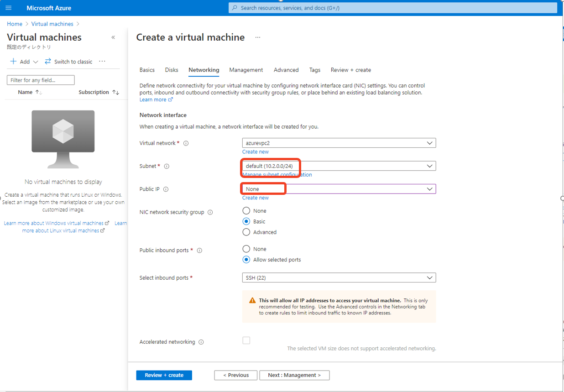Click the Next : Management button
Screen dimensions: 564x392
(x=294, y=375)
